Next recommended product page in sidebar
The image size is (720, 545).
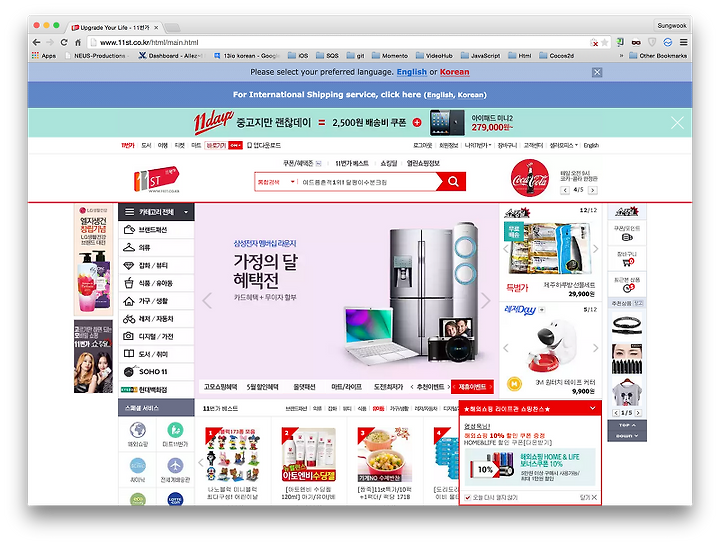click(638, 413)
